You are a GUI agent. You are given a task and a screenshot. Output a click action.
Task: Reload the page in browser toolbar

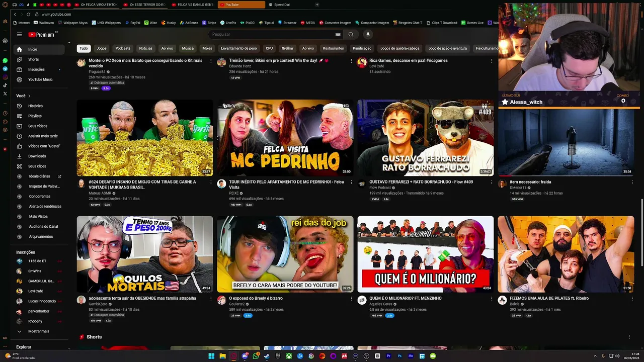pos(28,15)
